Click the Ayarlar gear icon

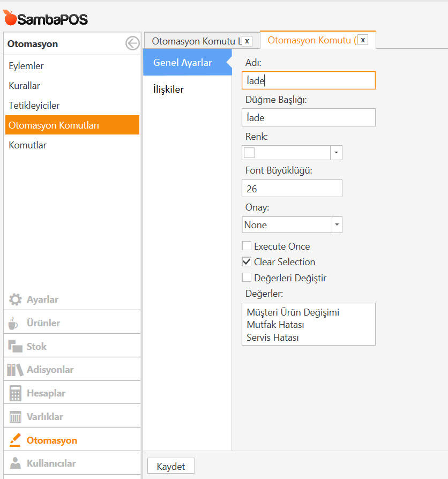[16, 300]
